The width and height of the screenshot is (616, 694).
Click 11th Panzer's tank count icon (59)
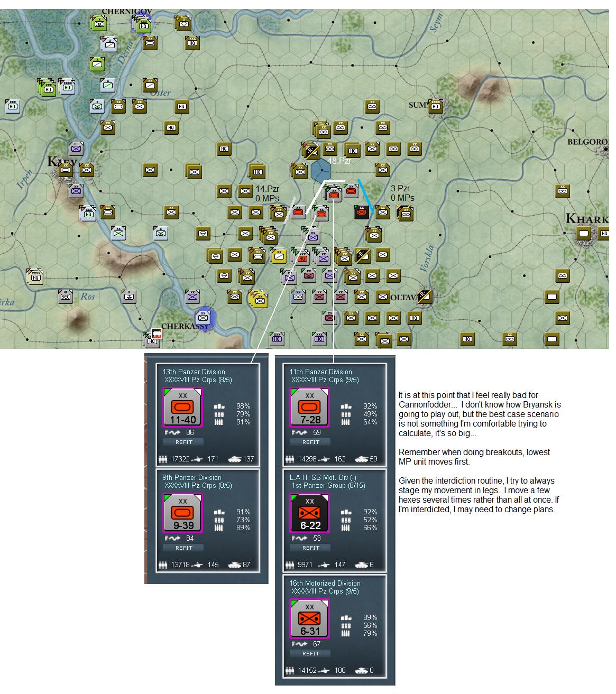coord(361,459)
